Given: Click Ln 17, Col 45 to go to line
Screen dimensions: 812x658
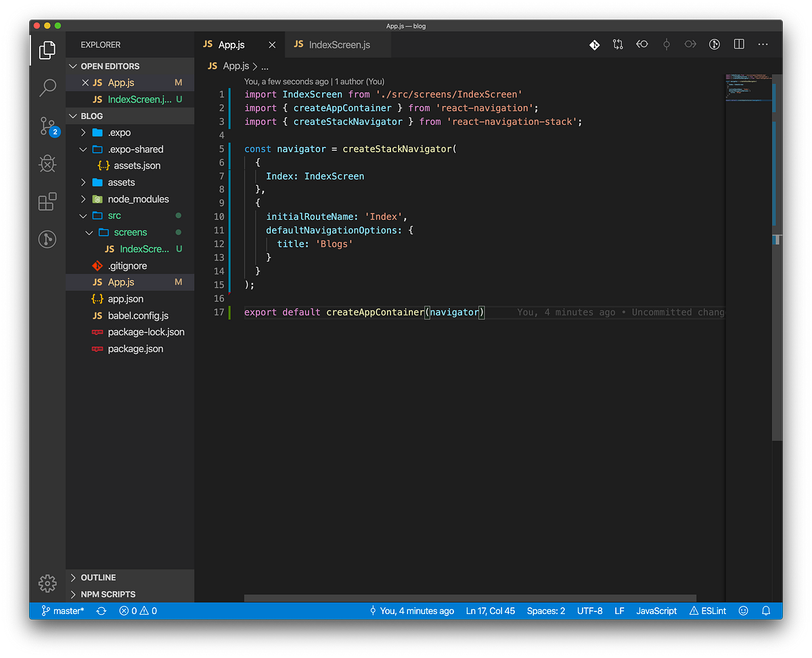Looking at the screenshot, I should tap(490, 611).
